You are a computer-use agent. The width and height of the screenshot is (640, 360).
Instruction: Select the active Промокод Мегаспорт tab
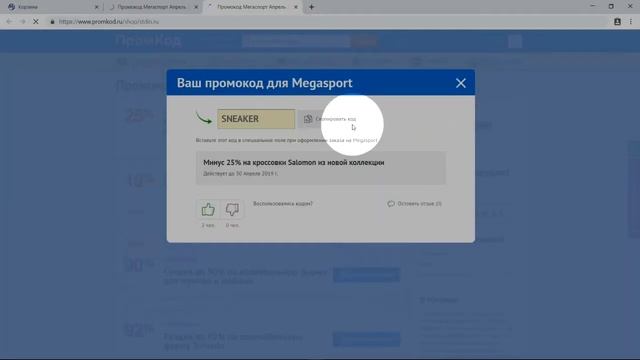coord(252,7)
